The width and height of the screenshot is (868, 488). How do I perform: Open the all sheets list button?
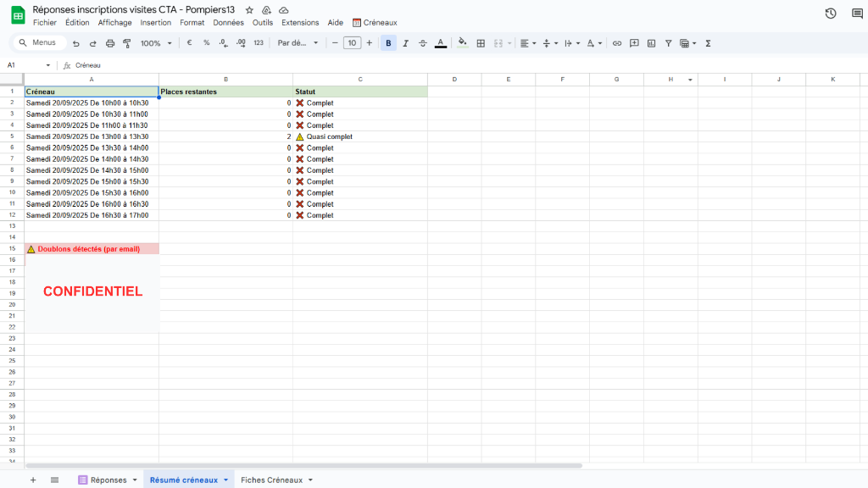point(54,480)
